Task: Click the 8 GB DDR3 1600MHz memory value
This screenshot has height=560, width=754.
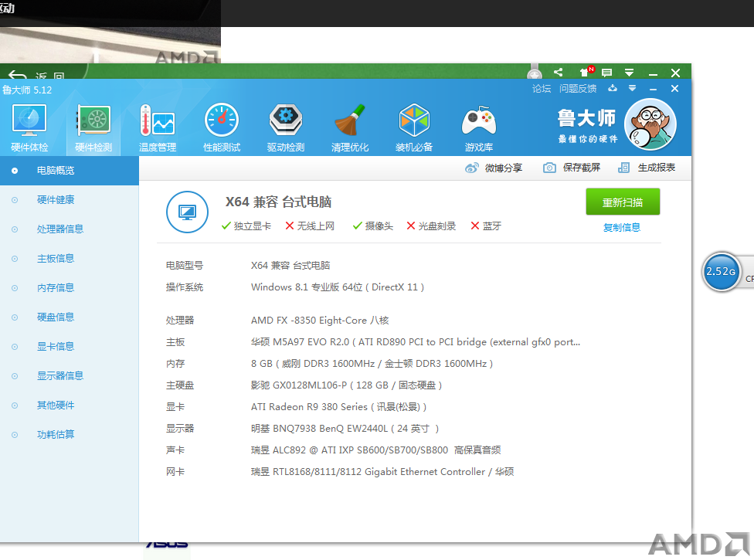Action: [x=372, y=364]
